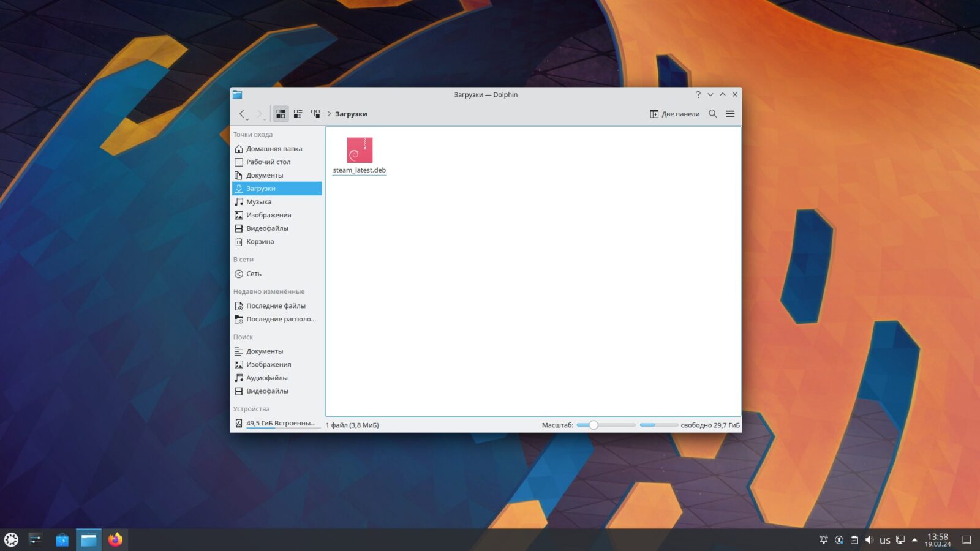Click the back navigation arrow
The height and width of the screenshot is (551, 980).
point(243,114)
